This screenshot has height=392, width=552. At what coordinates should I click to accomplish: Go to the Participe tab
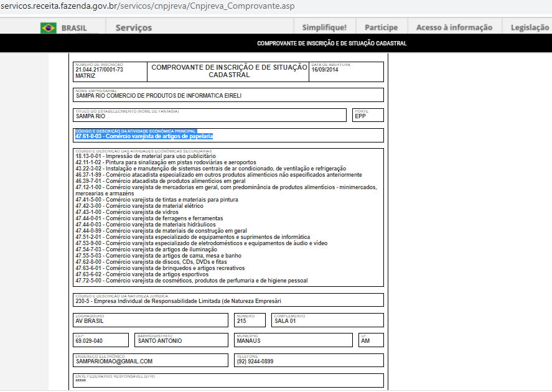pos(381,27)
